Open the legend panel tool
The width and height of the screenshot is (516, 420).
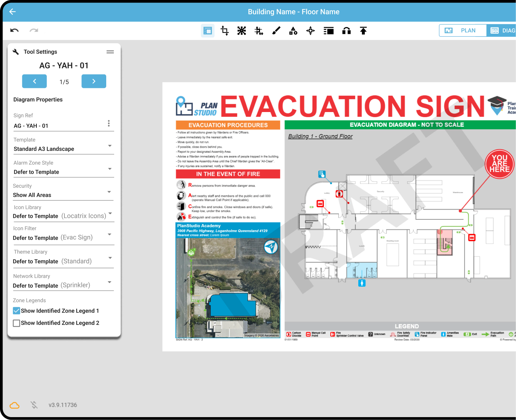tap(328, 31)
